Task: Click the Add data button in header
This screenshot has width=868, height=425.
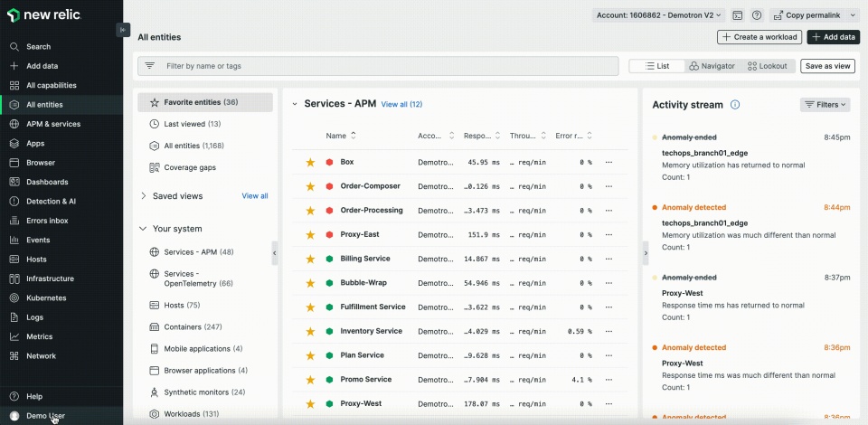Action: [833, 37]
